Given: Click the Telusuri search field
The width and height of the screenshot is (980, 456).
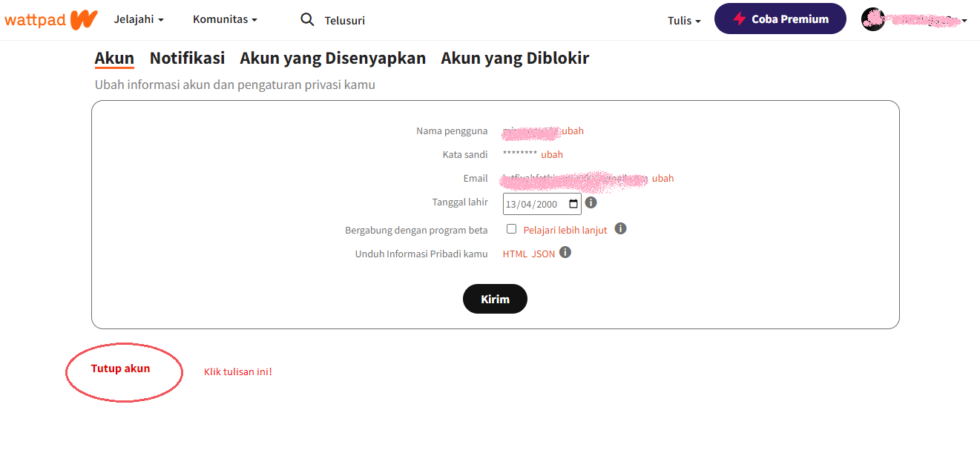Looking at the screenshot, I should (x=345, y=21).
